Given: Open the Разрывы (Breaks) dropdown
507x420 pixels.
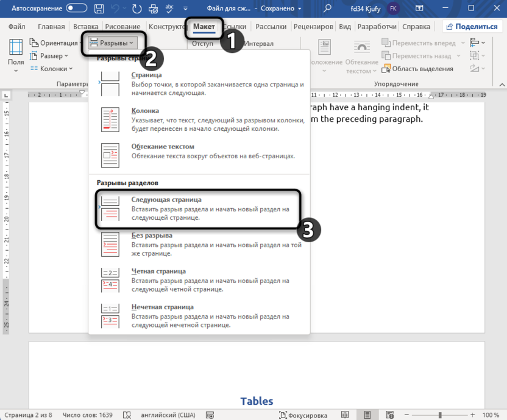Looking at the screenshot, I should point(113,43).
